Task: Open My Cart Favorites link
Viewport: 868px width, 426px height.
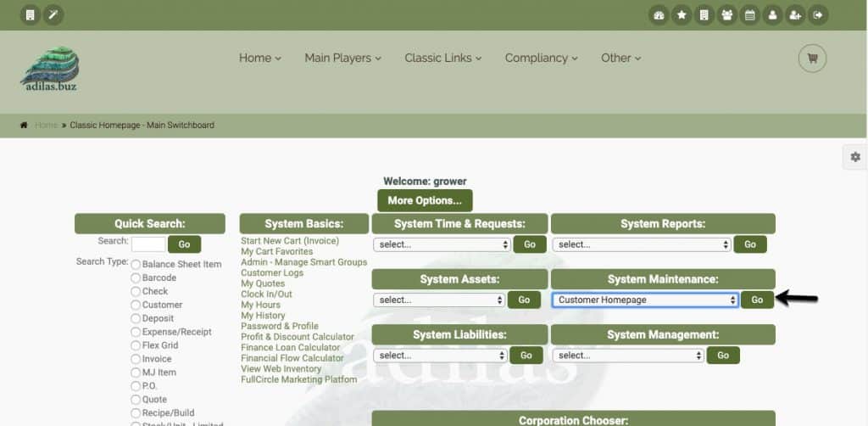Action: click(x=277, y=251)
